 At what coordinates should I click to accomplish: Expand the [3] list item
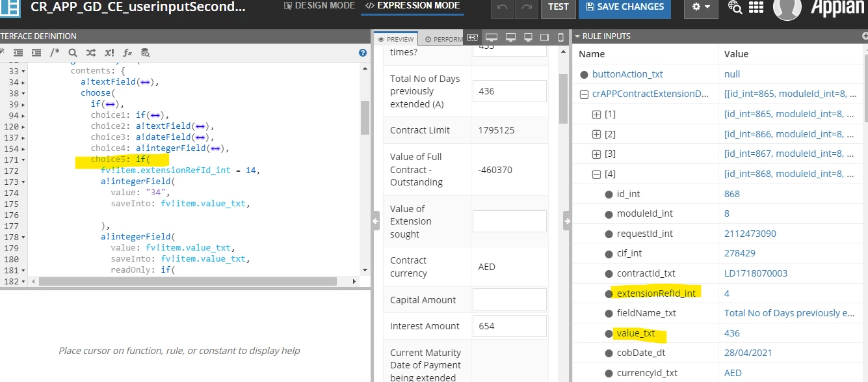click(596, 154)
